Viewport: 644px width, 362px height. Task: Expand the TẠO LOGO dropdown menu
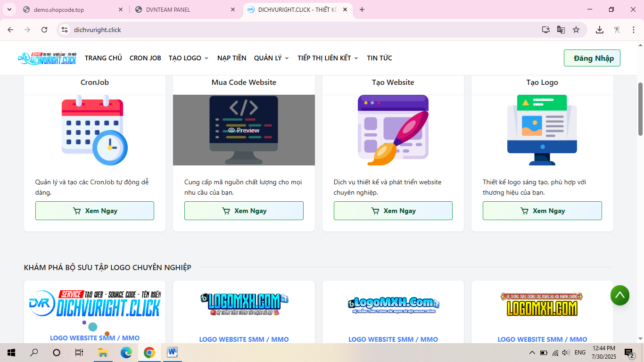189,58
